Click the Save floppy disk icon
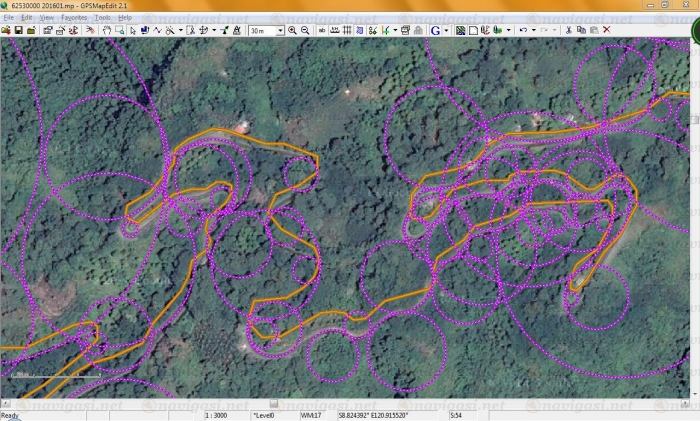Viewport: 700px width, 421px height. [18, 31]
